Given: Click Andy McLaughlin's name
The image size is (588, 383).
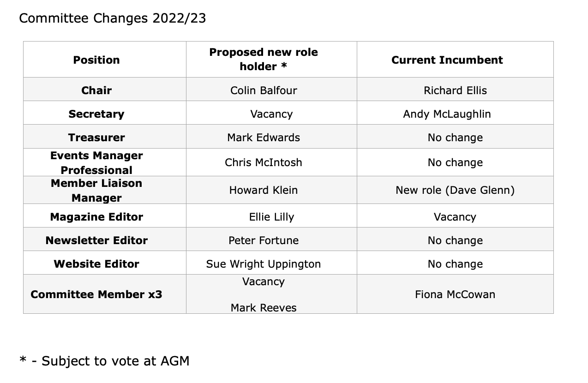Looking at the screenshot, I should pos(447,114).
